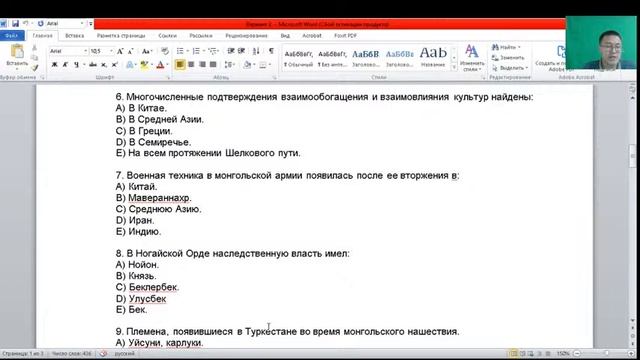Justify paragraph text

(x=213, y=64)
